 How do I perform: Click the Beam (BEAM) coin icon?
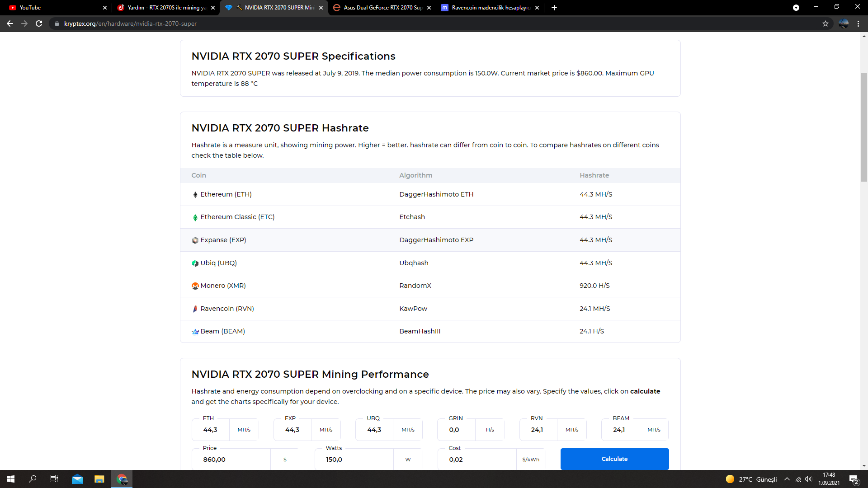click(x=195, y=332)
